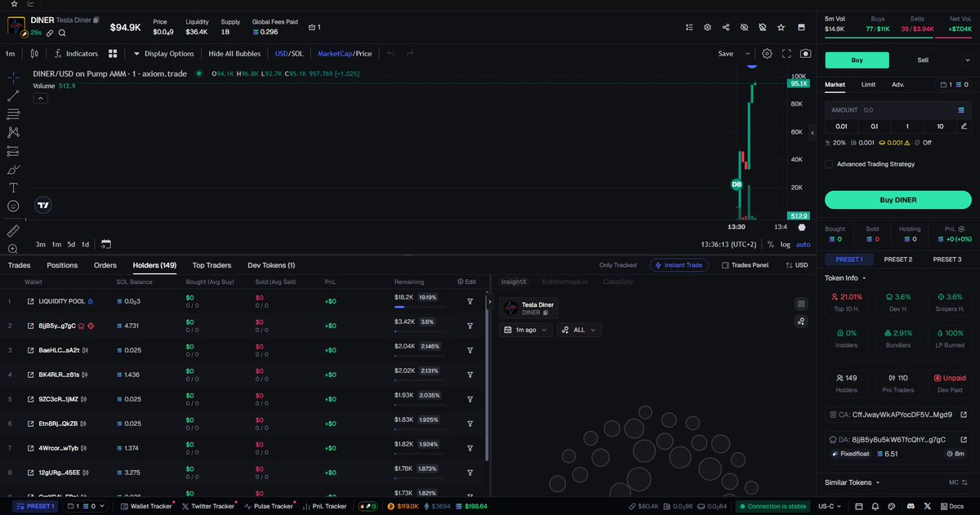Screen dimensions: 980x515
Task: Enable Advanced Trading Strategy checkbox
Action: pyautogui.click(x=830, y=164)
